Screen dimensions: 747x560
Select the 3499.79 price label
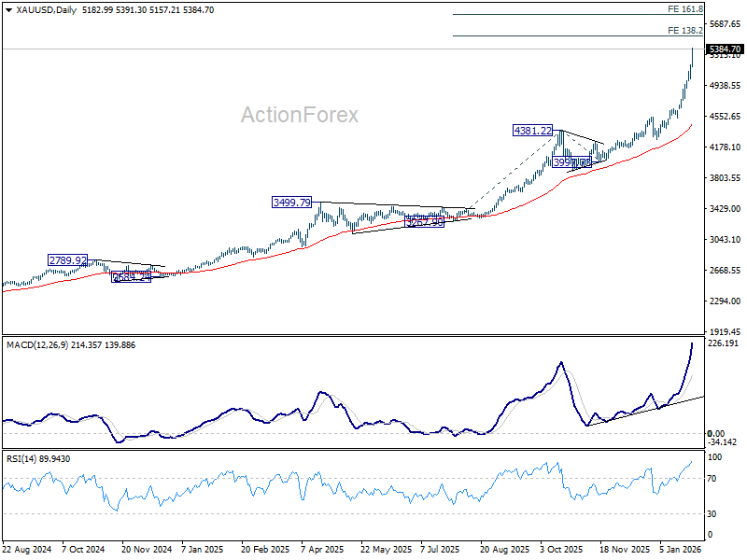(x=291, y=203)
